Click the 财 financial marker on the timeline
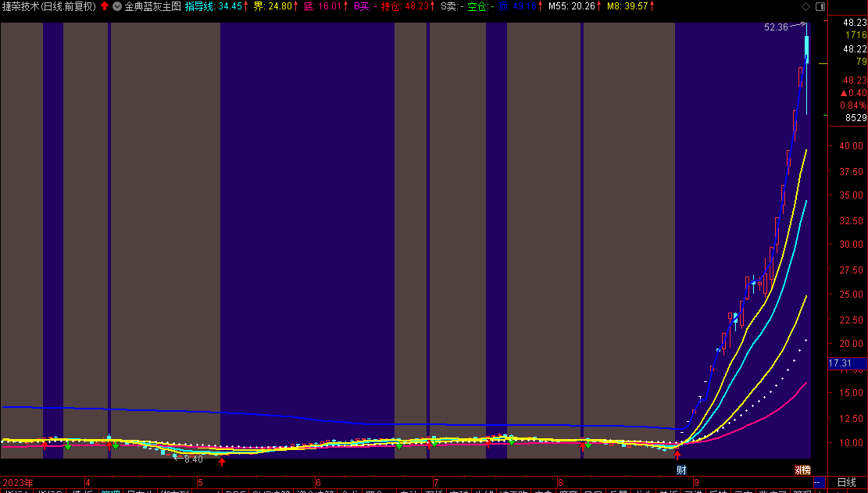This screenshot has height=493, width=868. click(x=681, y=470)
